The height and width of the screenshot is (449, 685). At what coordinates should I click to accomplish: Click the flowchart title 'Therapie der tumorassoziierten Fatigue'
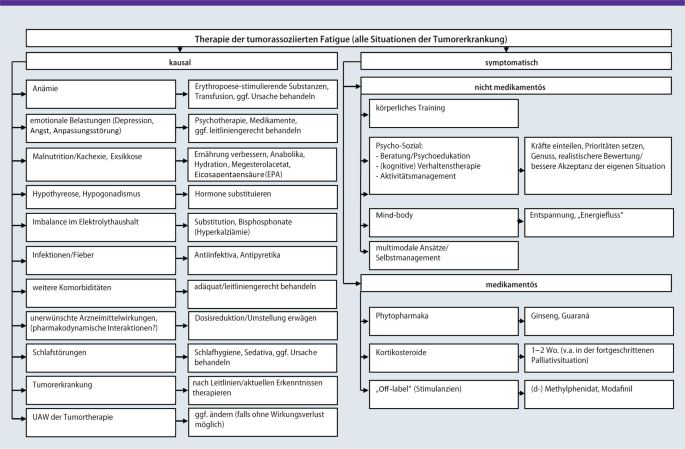pyautogui.click(x=349, y=38)
